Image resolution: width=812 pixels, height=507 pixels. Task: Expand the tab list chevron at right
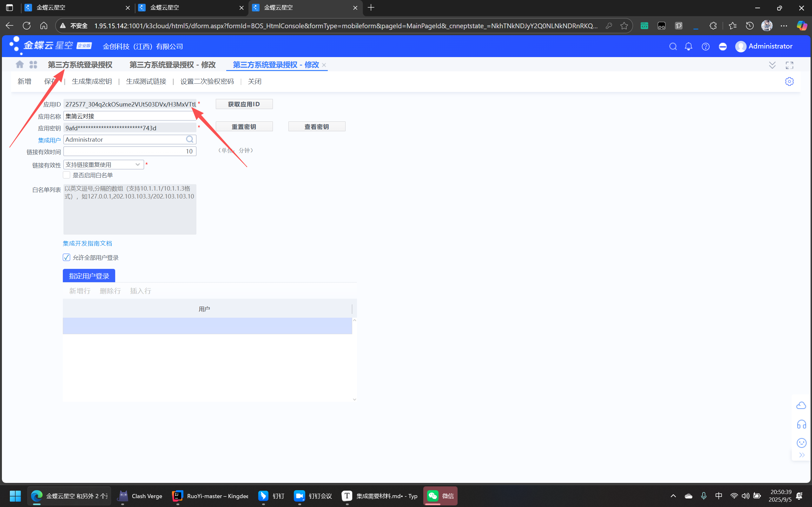click(x=772, y=65)
